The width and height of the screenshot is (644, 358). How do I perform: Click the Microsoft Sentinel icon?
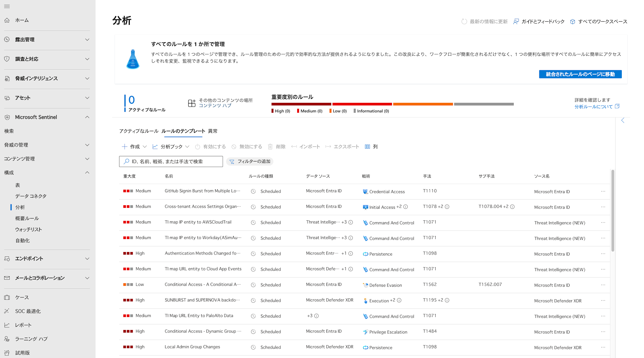7,117
